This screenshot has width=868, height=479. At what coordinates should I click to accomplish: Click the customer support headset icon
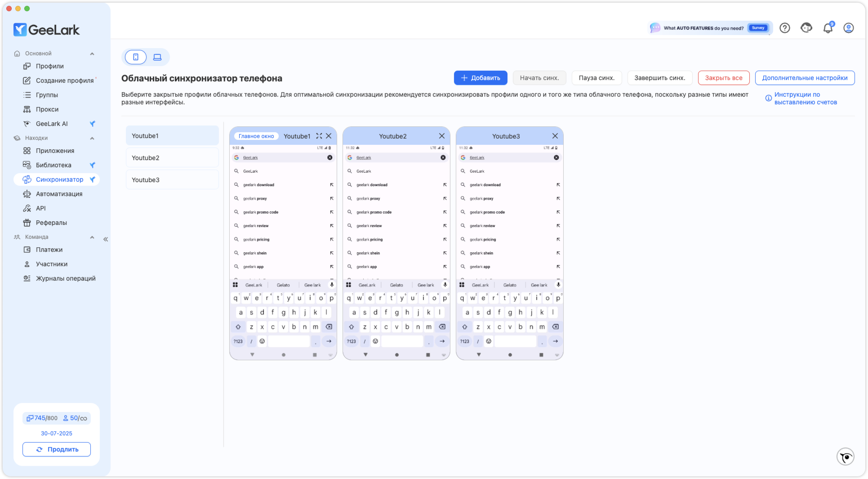[x=806, y=28]
